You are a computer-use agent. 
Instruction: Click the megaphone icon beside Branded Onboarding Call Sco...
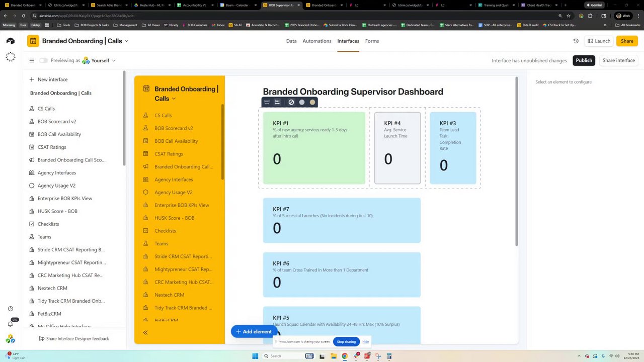(32, 160)
